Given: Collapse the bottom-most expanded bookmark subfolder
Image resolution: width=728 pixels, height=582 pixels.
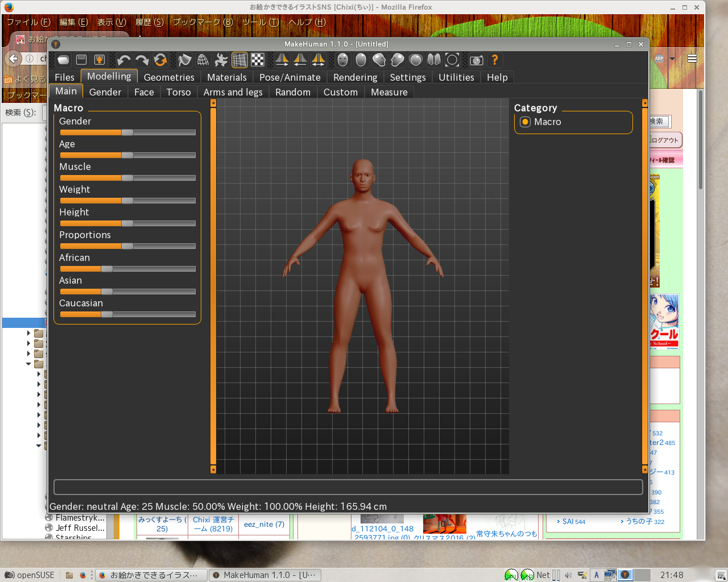Looking at the screenshot, I should click(39, 446).
